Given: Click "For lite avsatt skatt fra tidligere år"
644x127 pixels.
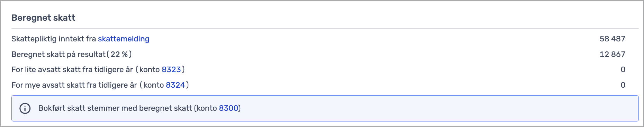Looking at the screenshot, I should [72, 69].
